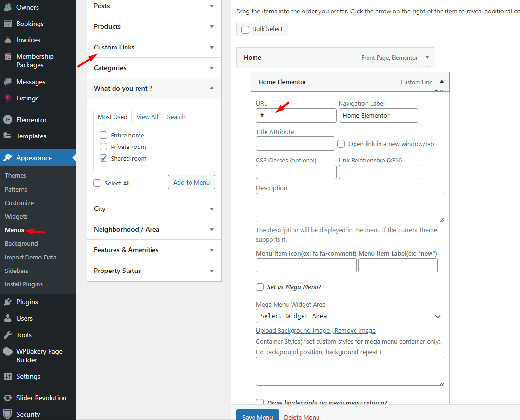This screenshot has height=420, width=520.
Task: Open Widgets under Appearance menu
Action: (16, 216)
